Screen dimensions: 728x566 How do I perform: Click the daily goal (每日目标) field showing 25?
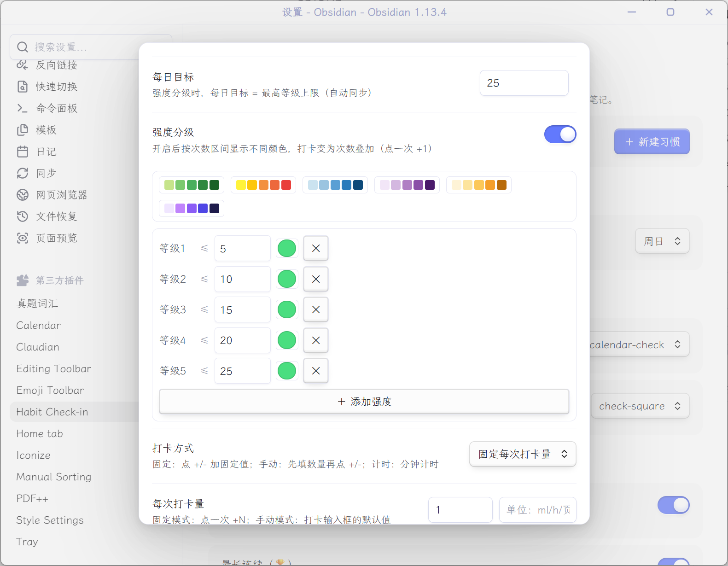pos(524,83)
